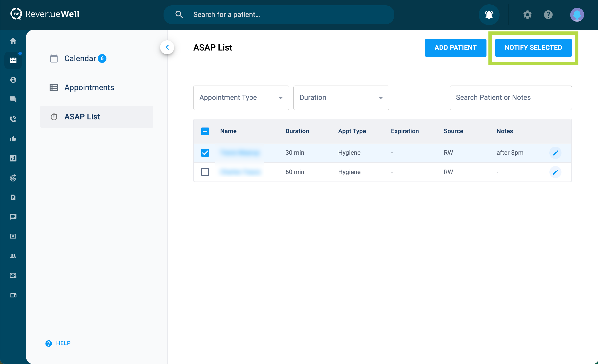Viewport: 598px width, 364px height.
Task: Sort by the Source column header
Action: pyautogui.click(x=453, y=131)
